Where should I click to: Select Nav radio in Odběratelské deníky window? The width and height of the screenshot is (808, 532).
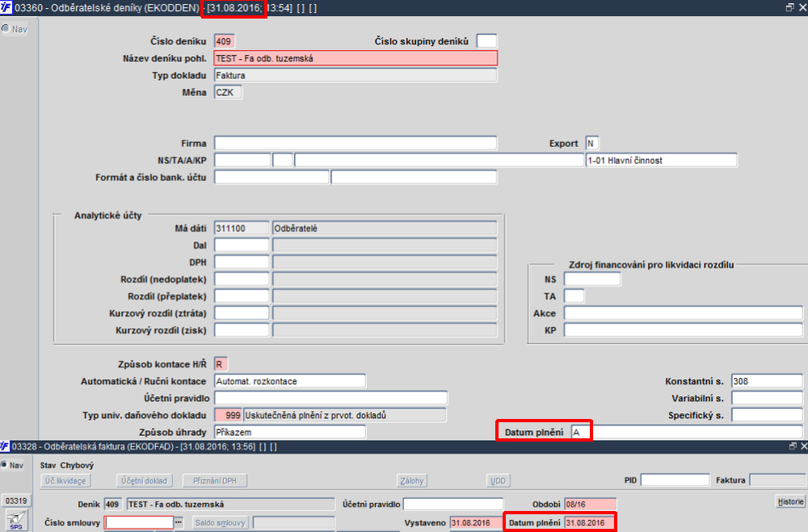[x=5, y=29]
